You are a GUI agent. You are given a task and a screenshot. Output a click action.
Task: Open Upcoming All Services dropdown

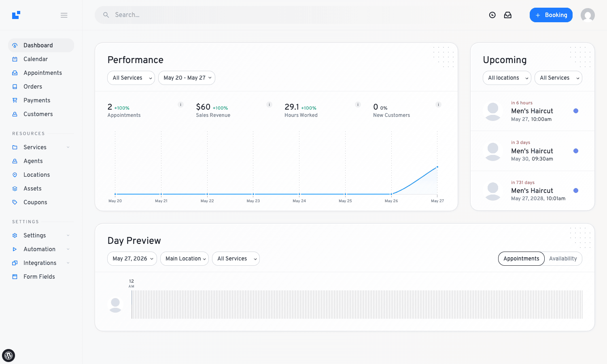[558, 78]
